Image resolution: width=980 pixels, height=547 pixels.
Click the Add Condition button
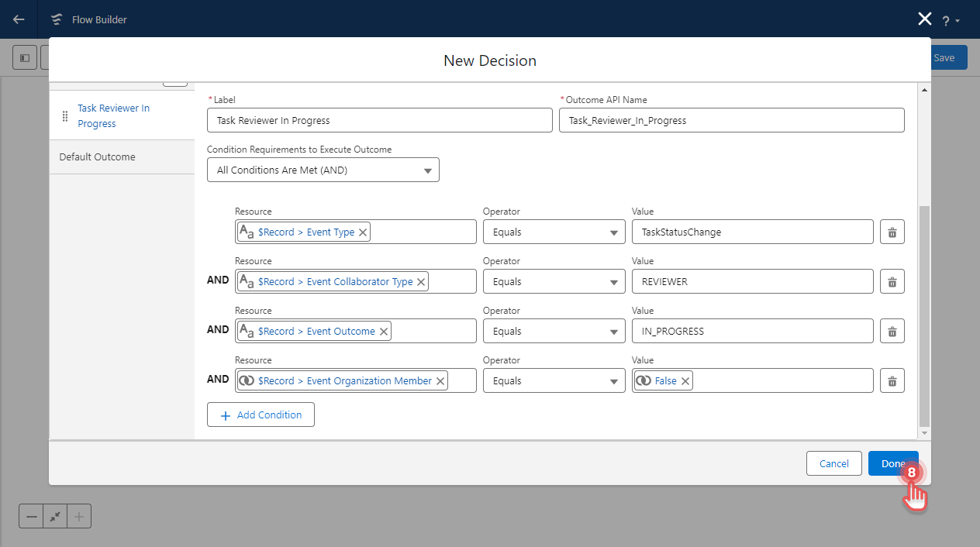coord(261,415)
